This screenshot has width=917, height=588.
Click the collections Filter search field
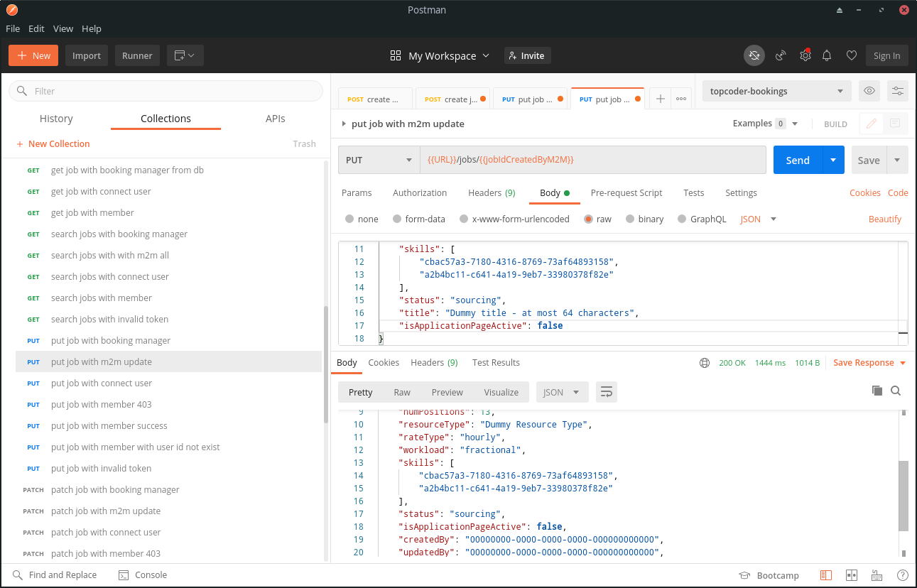166,91
